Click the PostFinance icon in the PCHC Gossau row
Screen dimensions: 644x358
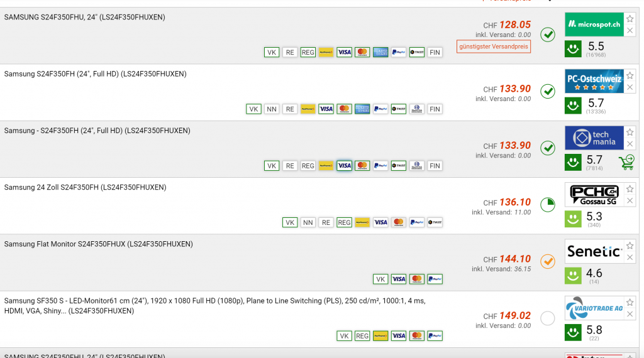pyautogui.click(x=362, y=222)
